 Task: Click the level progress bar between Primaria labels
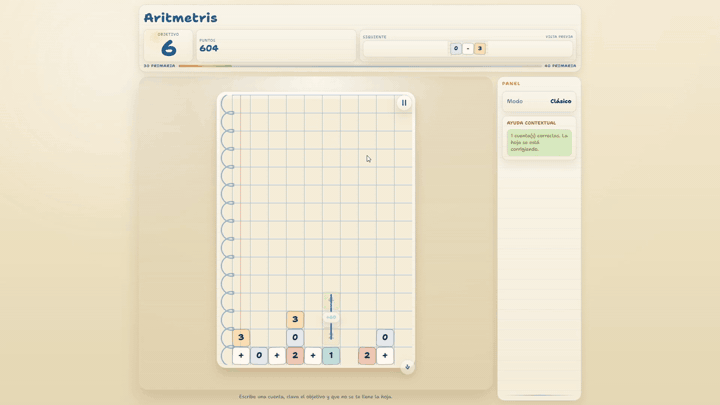[360, 66]
